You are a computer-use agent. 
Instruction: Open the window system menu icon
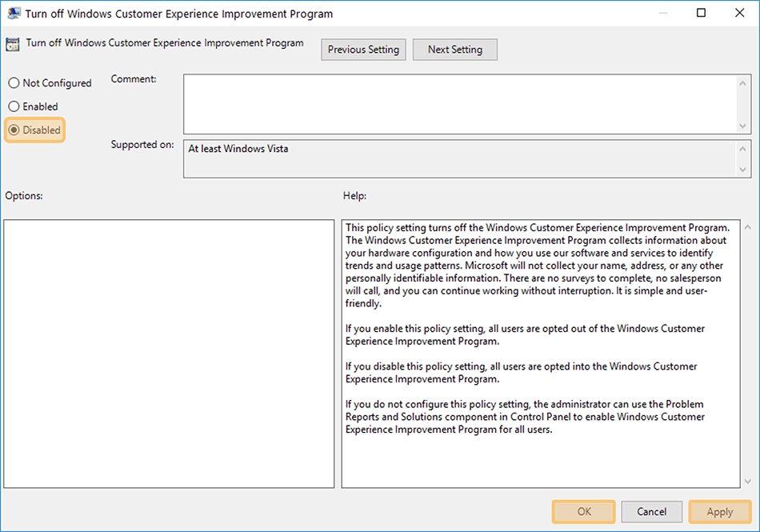pyautogui.click(x=14, y=13)
